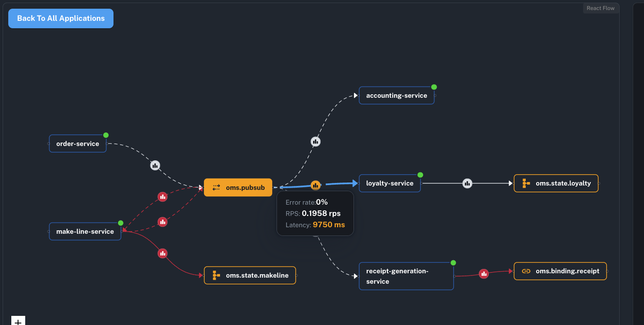644x325 pixels.
Task: Click state store icon in oms.state.makeline node
Action: tap(216, 275)
